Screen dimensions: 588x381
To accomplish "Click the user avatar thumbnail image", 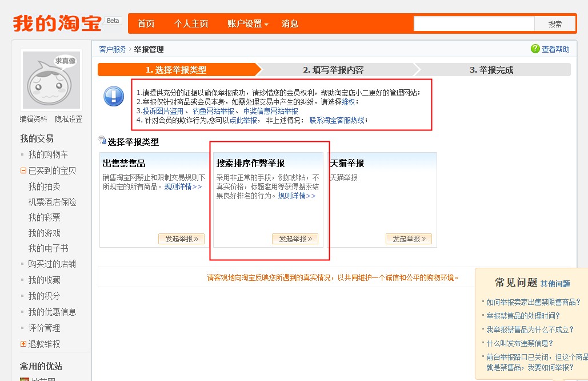I will pyautogui.click(x=51, y=80).
